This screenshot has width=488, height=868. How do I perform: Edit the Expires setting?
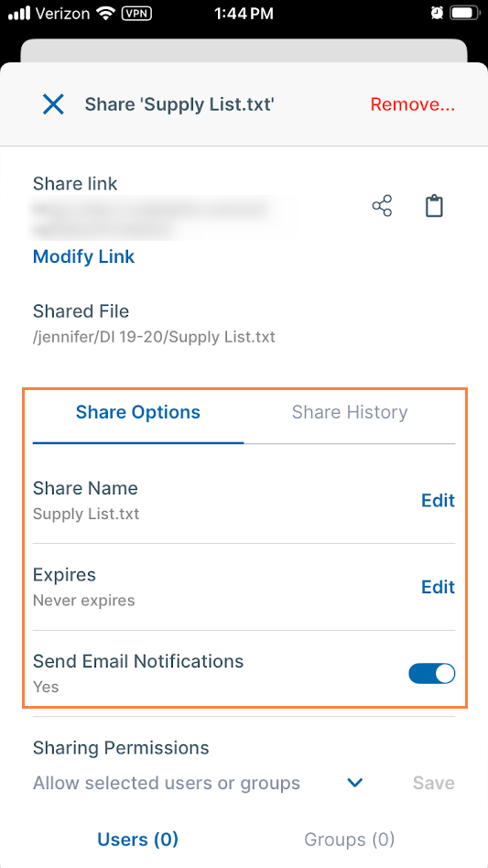[439, 586]
